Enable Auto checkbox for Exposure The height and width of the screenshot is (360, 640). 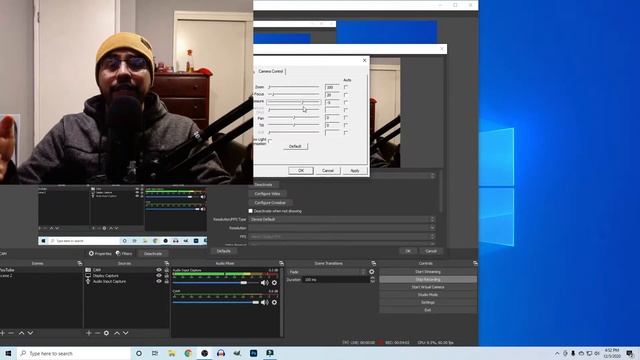point(346,102)
